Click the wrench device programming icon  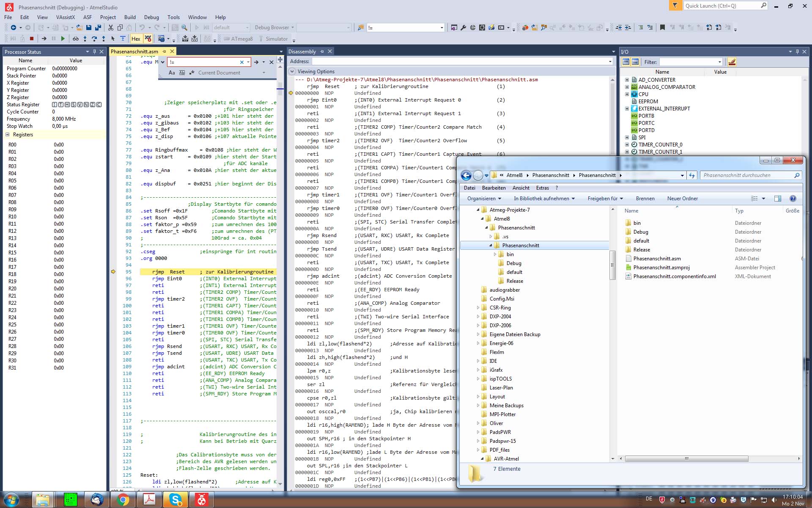pos(463,28)
